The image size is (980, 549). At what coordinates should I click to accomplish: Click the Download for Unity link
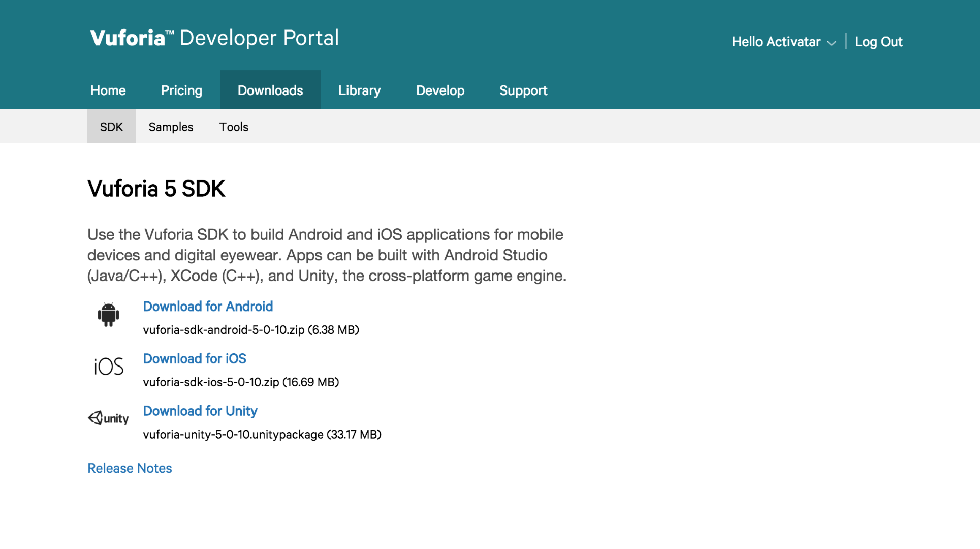coord(200,411)
